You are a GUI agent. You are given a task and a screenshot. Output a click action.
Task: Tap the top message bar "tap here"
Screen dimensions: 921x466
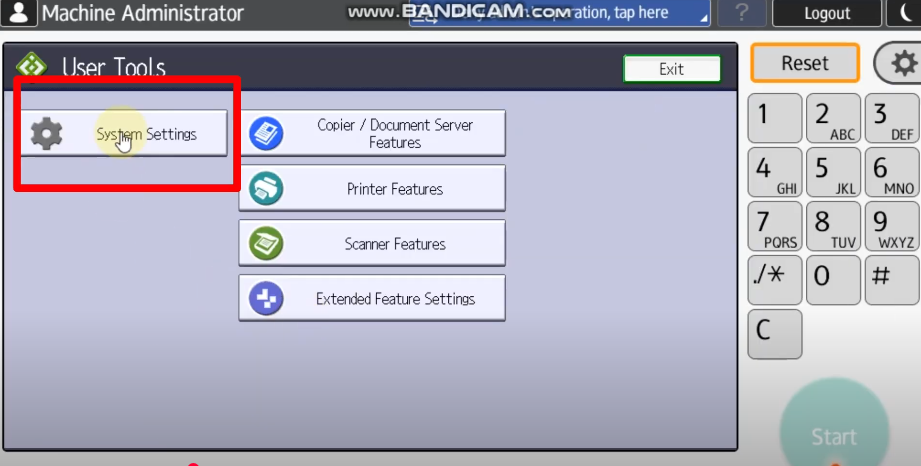click(x=560, y=13)
